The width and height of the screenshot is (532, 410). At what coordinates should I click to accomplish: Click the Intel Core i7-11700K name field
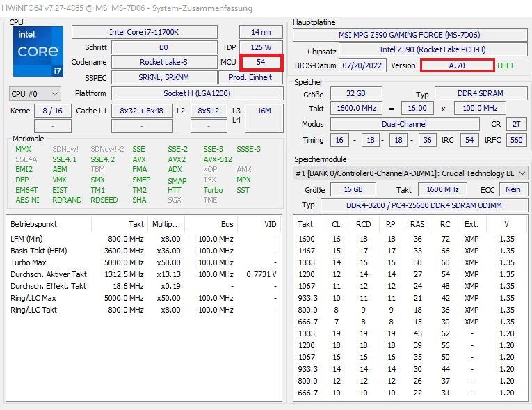144,32
